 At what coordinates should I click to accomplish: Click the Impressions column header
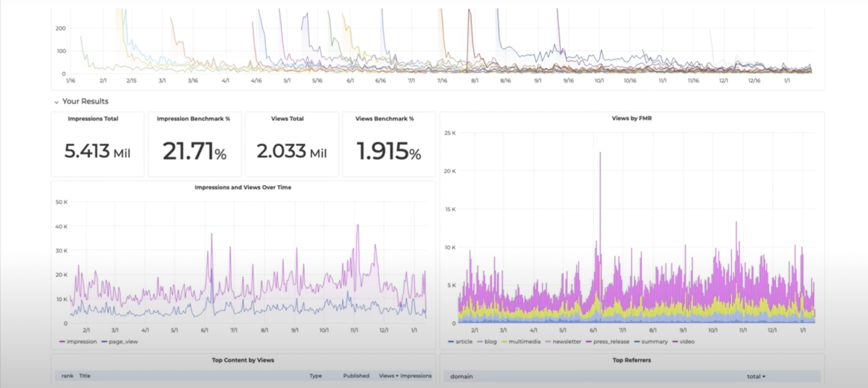point(416,376)
